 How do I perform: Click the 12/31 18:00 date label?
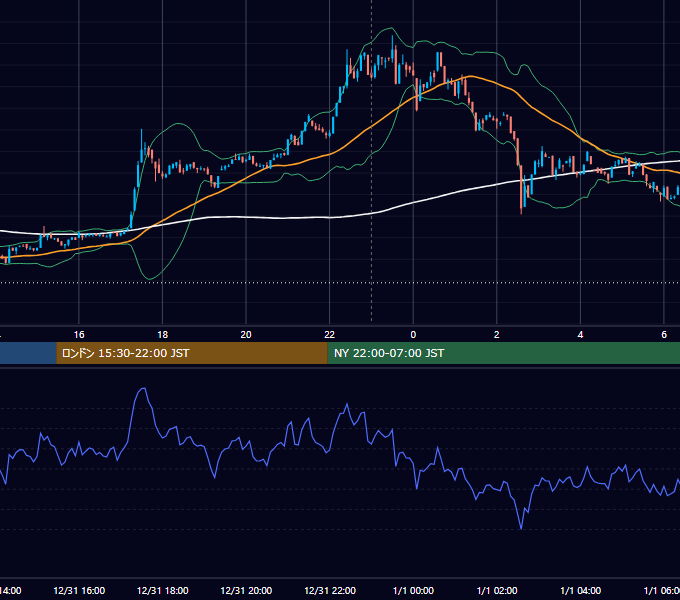[163, 591]
